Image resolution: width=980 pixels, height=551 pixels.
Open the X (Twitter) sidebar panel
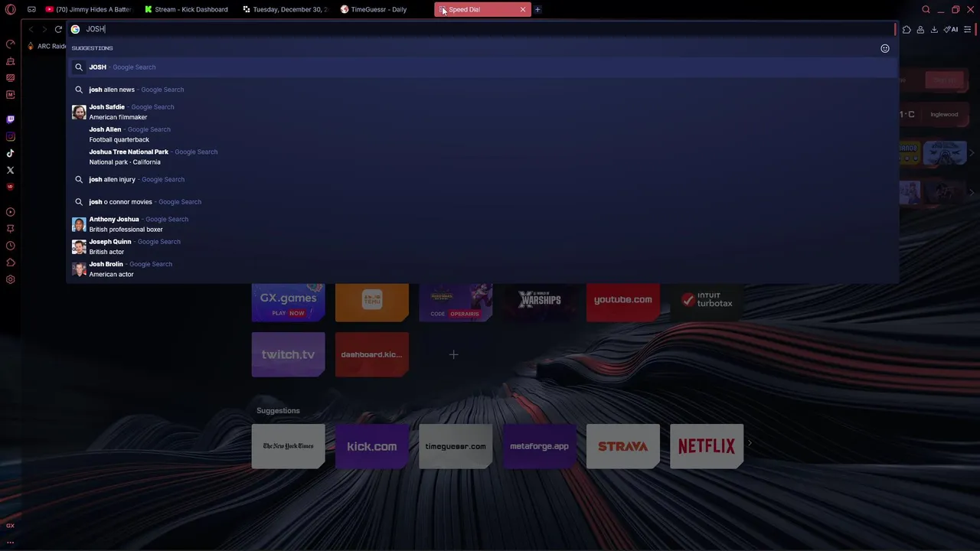(10, 171)
